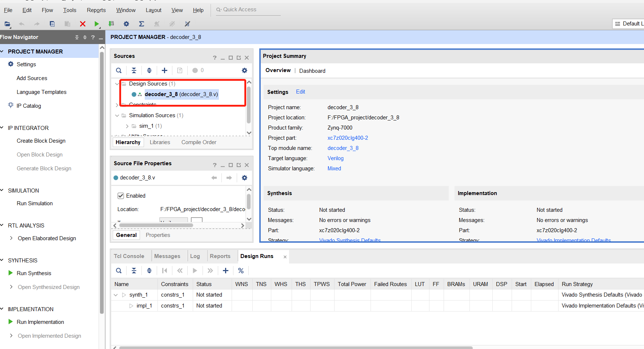
Task: Click Default Layout selector at top right
Action: tap(628, 24)
